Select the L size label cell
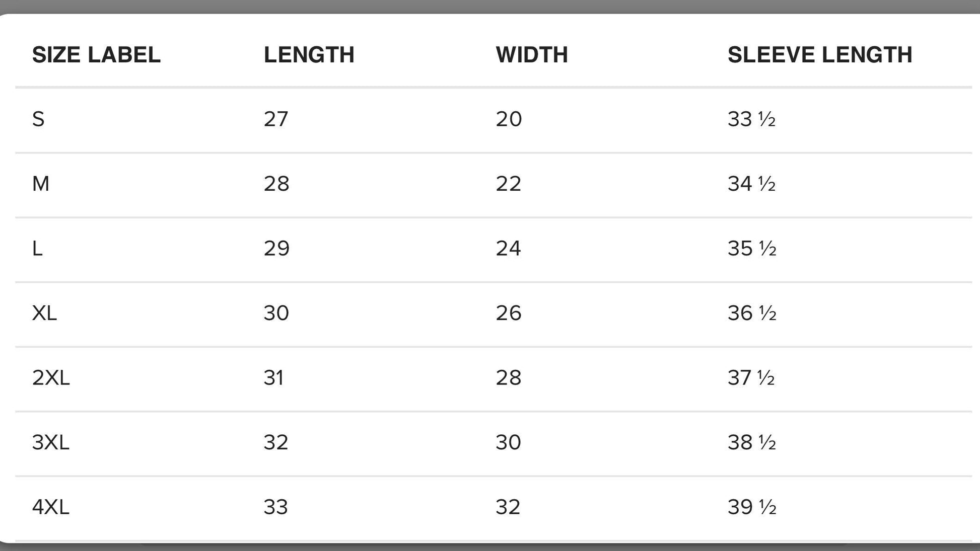 (37, 249)
